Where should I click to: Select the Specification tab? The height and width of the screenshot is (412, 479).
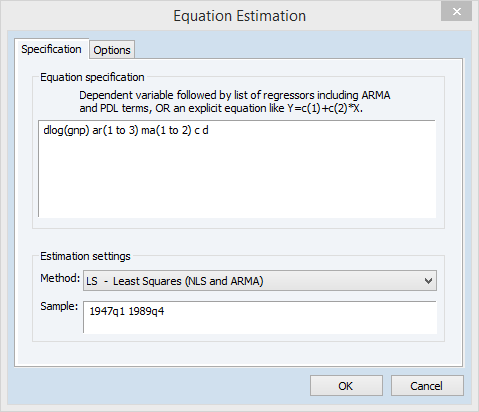click(x=51, y=49)
